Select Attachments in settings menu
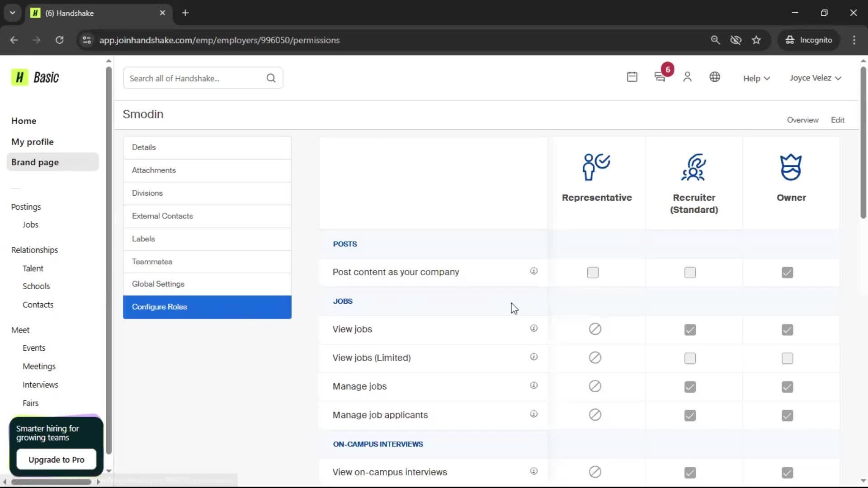This screenshot has width=868, height=488. click(x=207, y=170)
